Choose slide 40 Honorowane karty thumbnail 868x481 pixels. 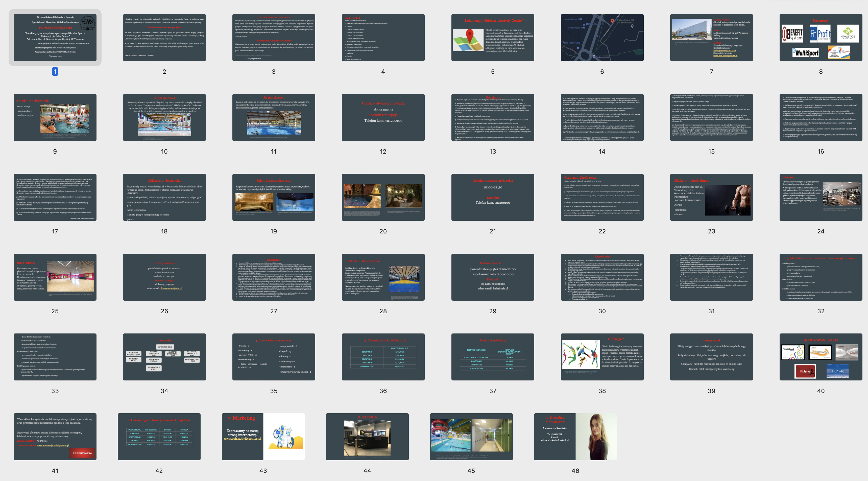[821, 357]
